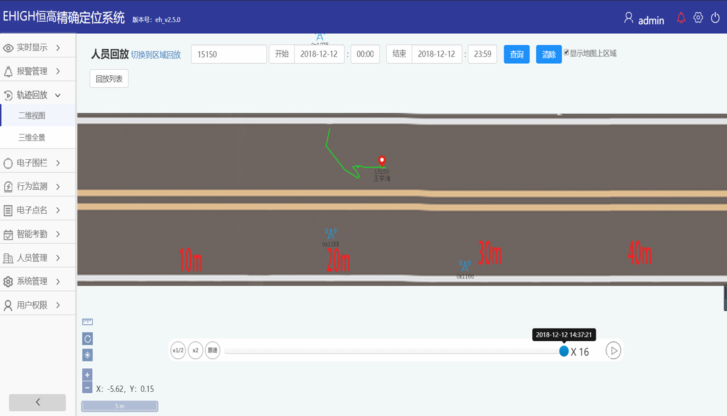Image resolution: width=727 pixels, height=416 pixels.
Task: Click the power logout icon
Action: pos(714,18)
